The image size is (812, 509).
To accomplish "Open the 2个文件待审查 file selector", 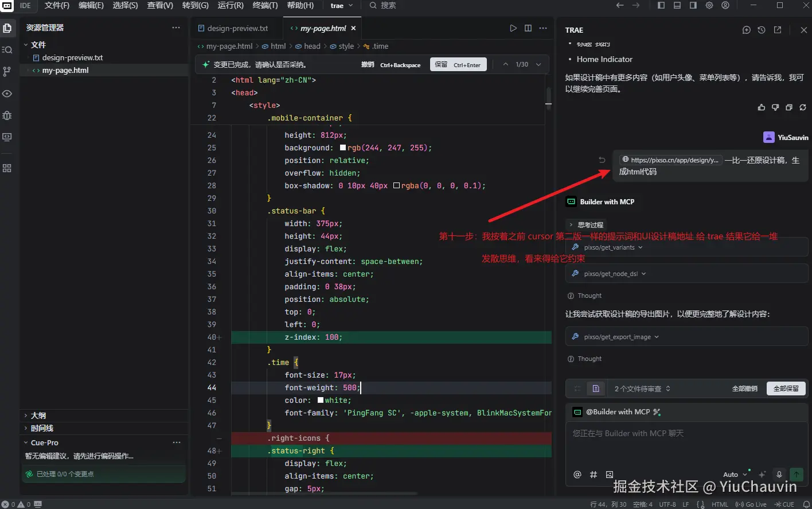I will (642, 388).
